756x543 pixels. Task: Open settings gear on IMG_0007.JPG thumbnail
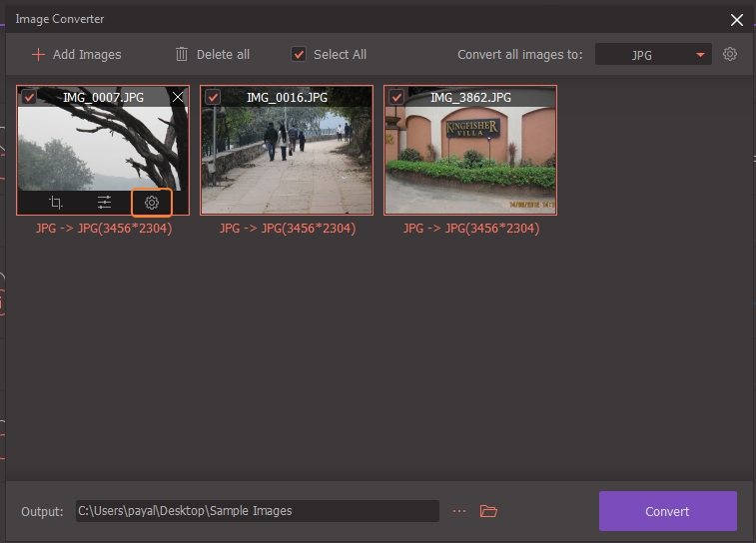tap(152, 203)
